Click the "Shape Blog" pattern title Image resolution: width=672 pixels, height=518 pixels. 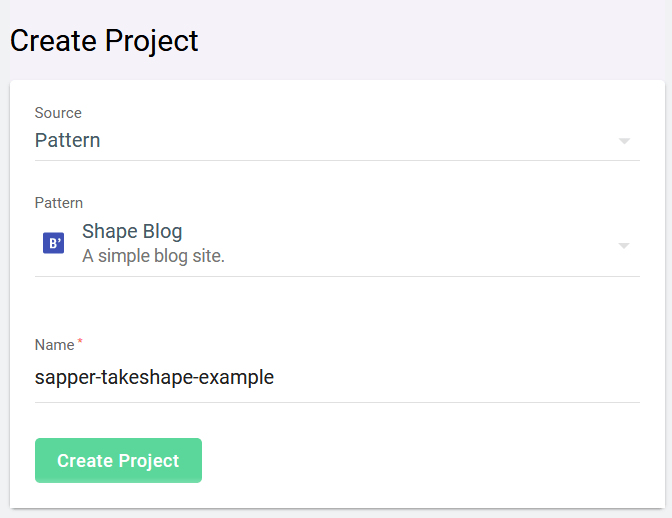pos(132,232)
